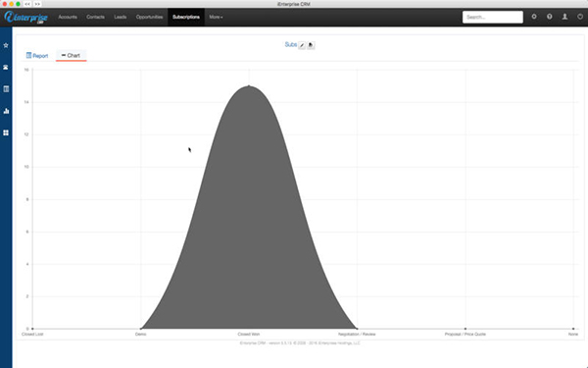
Task: Open the settings gear in the top bar
Action: click(x=534, y=17)
